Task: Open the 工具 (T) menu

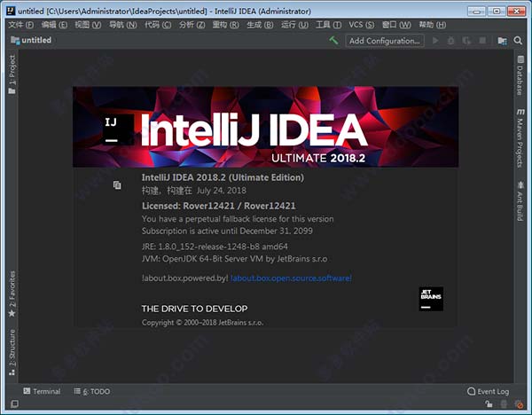Action: point(328,25)
